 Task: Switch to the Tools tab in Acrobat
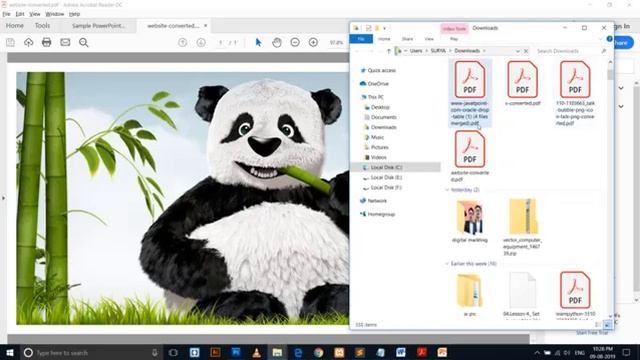(42, 25)
